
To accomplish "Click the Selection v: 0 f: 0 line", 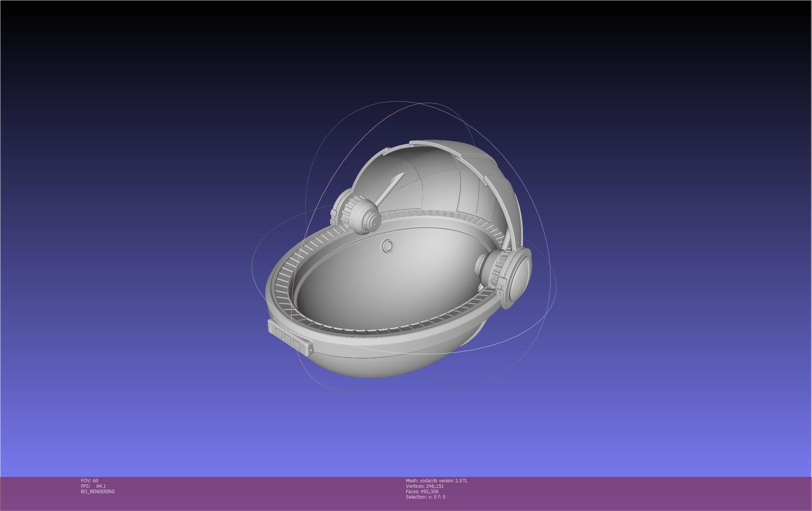I will coord(425,497).
